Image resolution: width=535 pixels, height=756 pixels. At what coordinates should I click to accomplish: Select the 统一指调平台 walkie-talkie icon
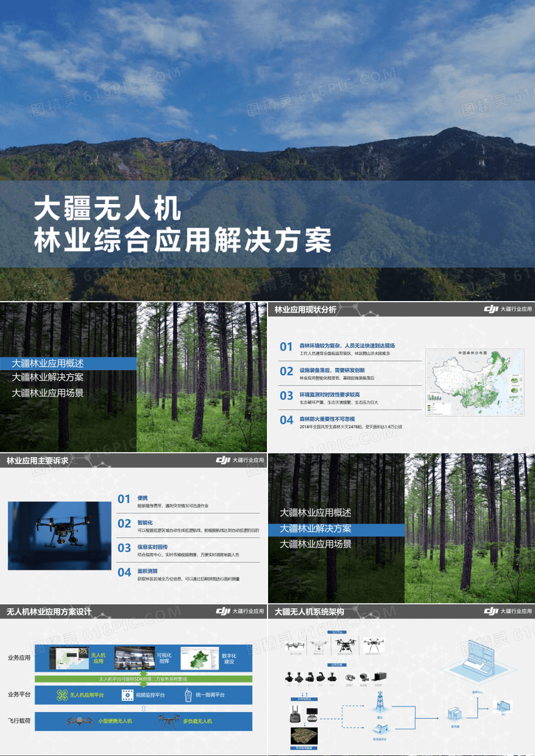[x=188, y=694]
